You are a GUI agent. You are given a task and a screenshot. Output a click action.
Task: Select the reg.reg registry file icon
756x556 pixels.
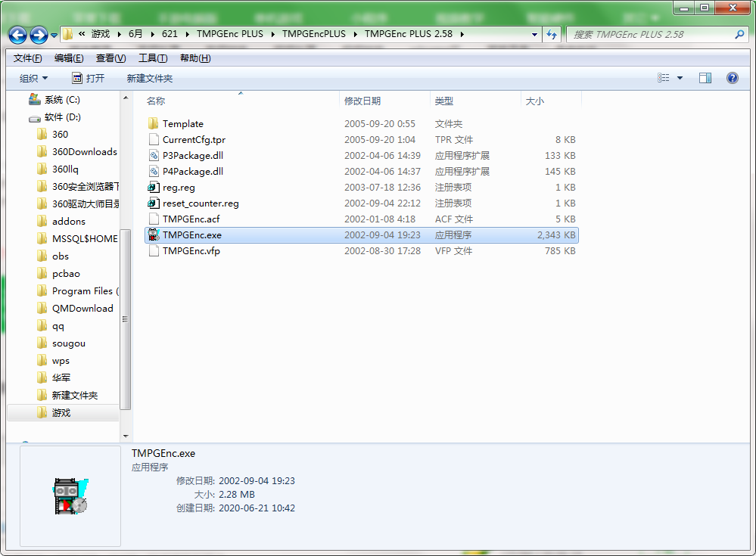[154, 188]
